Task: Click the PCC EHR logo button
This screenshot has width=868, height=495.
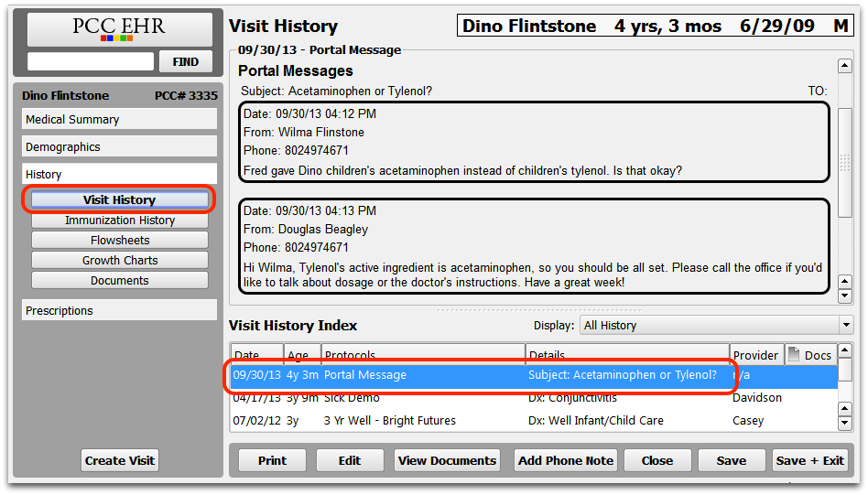Action: [x=119, y=28]
